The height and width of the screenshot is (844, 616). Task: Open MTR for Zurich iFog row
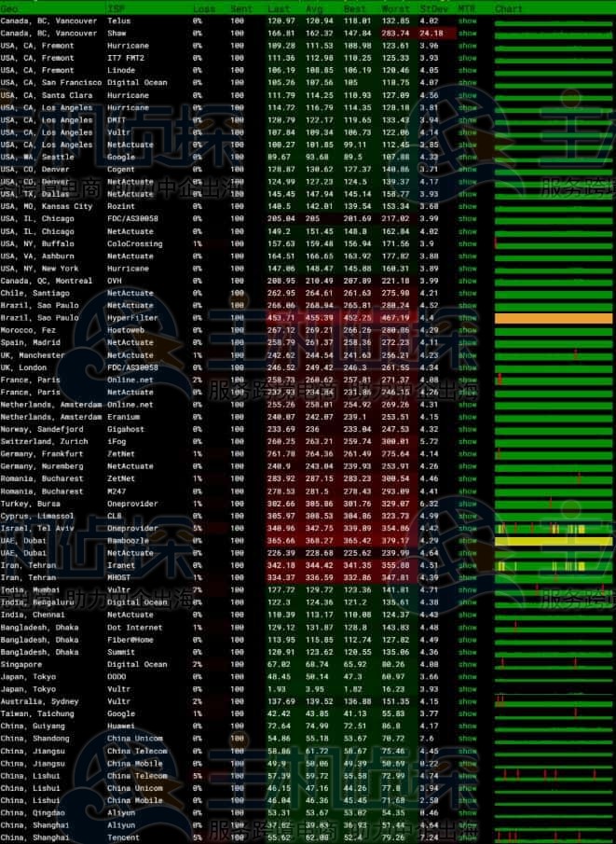click(467, 441)
